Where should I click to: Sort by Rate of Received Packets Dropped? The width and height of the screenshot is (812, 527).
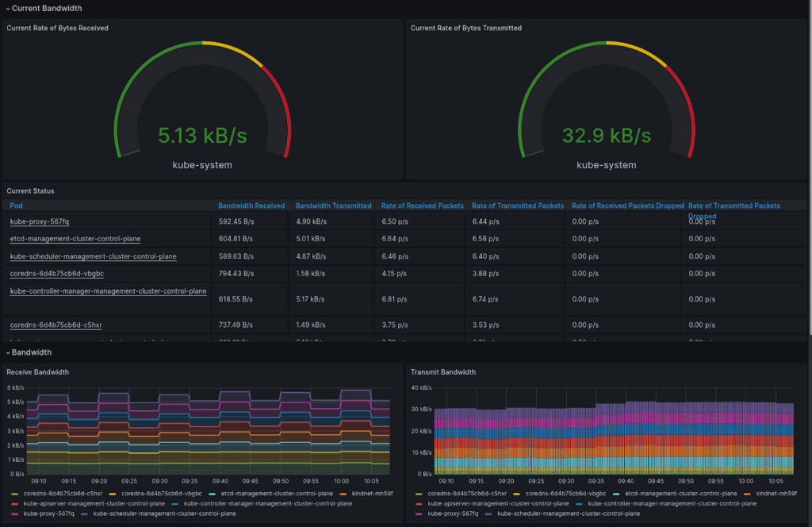point(627,206)
